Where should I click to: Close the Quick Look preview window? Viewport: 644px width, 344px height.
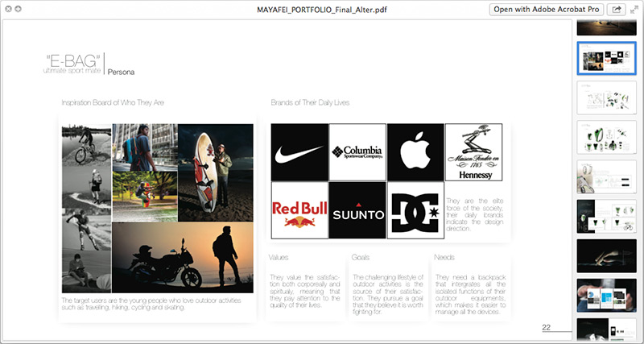[8, 9]
